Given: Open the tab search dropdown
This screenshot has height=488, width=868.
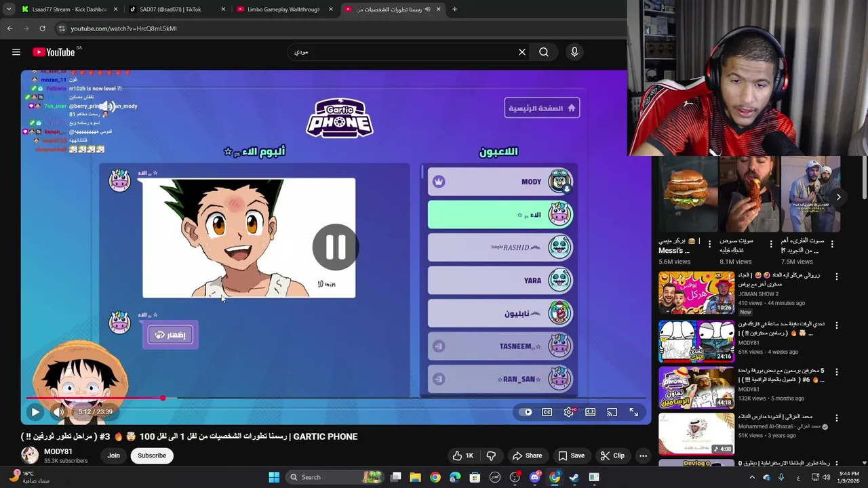Looking at the screenshot, I should point(8,9).
